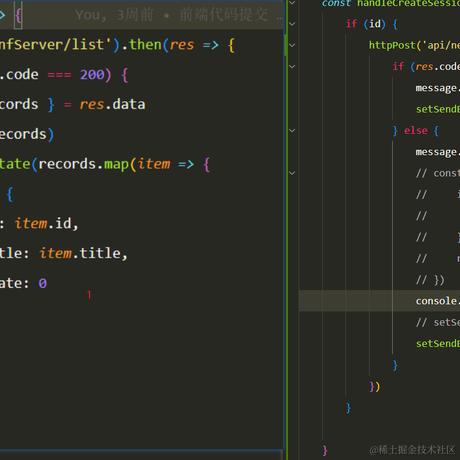This screenshot has height=460, width=460.
Task: Collapse the handleCreateSession function fold chevron
Action: (x=292, y=3)
